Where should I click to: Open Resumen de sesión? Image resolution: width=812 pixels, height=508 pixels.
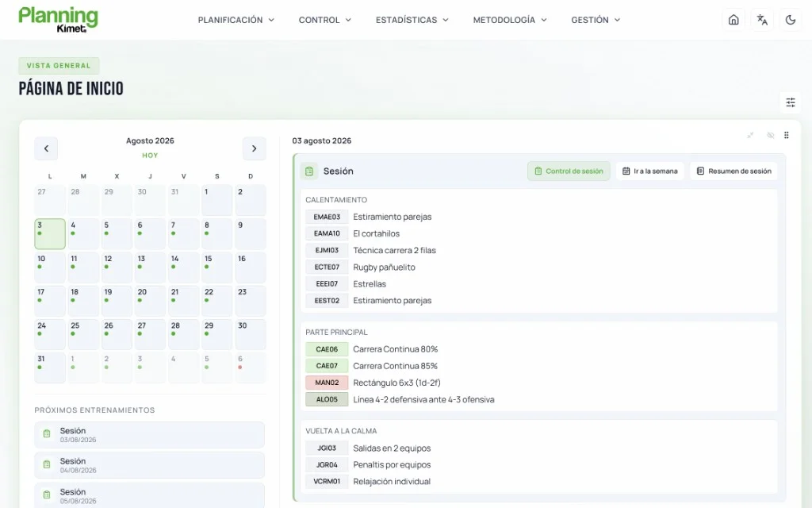tap(733, 171)
